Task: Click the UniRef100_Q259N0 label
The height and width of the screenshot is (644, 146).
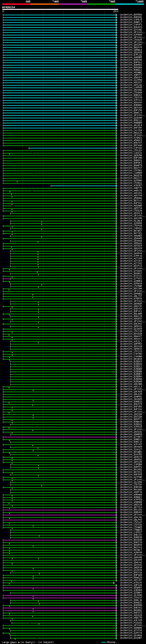Action: (x=131, y=180)
